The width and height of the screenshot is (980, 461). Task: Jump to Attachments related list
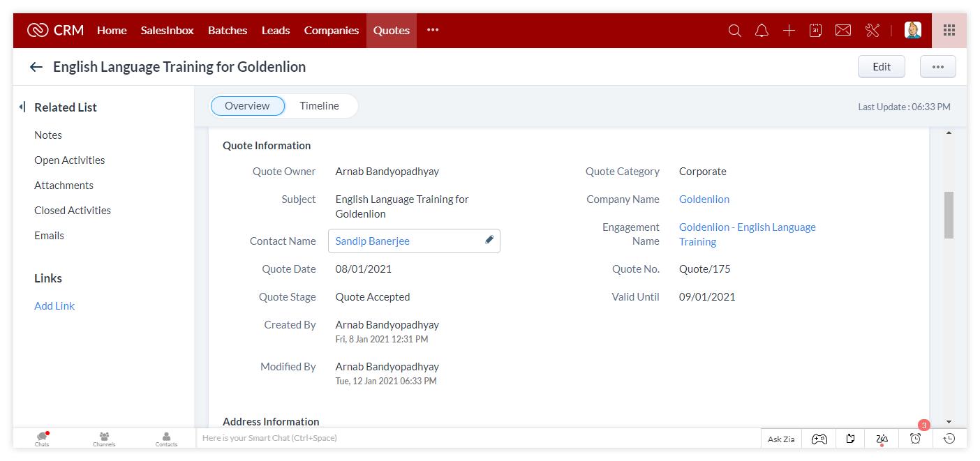(x=64, y=186)
